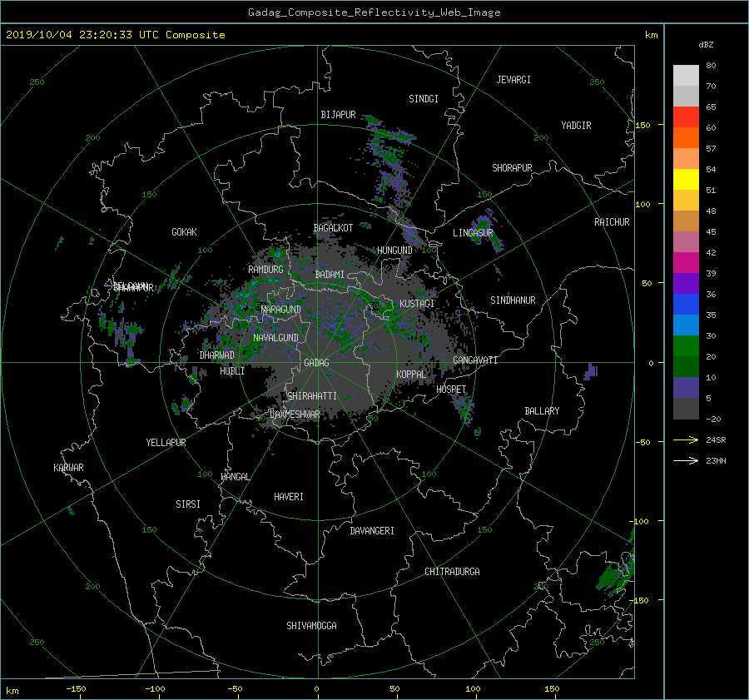Image resolution: width=749 pixels, height=700 pixels.
Task: Click the SIRSI label
Action: (x=188, y=504)
